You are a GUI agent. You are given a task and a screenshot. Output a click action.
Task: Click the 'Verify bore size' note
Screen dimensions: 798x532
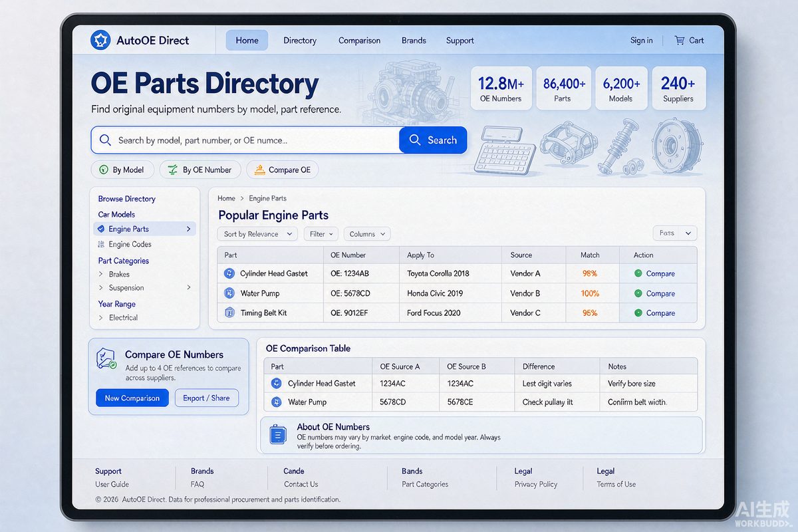coord(632,384)
